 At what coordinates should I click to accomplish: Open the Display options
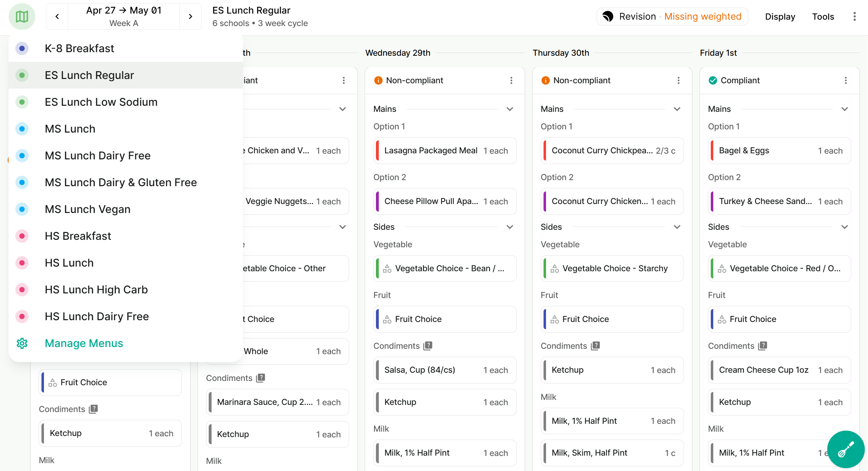pos(780,16)
